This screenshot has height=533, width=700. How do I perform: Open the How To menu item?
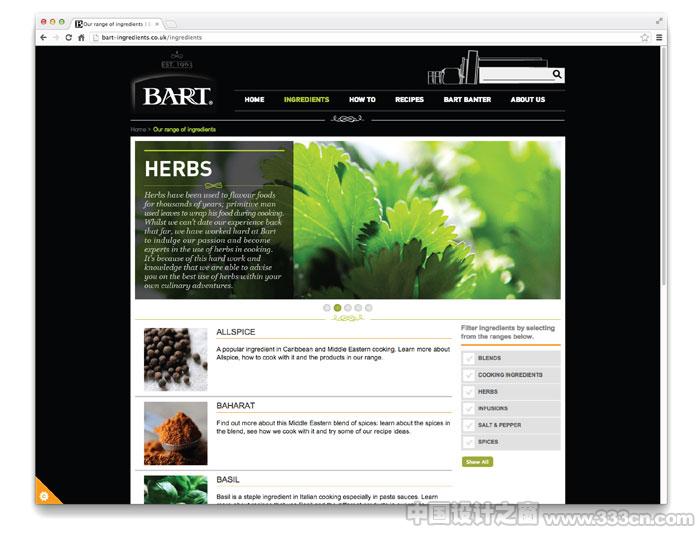click(x=362, y=100)
